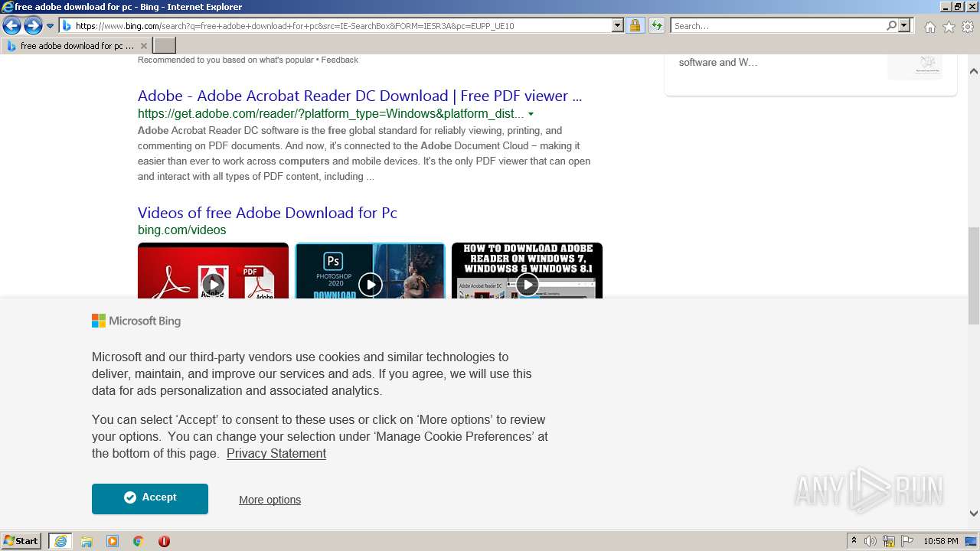Click the refresh page icon
The image size is (980, 551).
(x=656, y=26)
